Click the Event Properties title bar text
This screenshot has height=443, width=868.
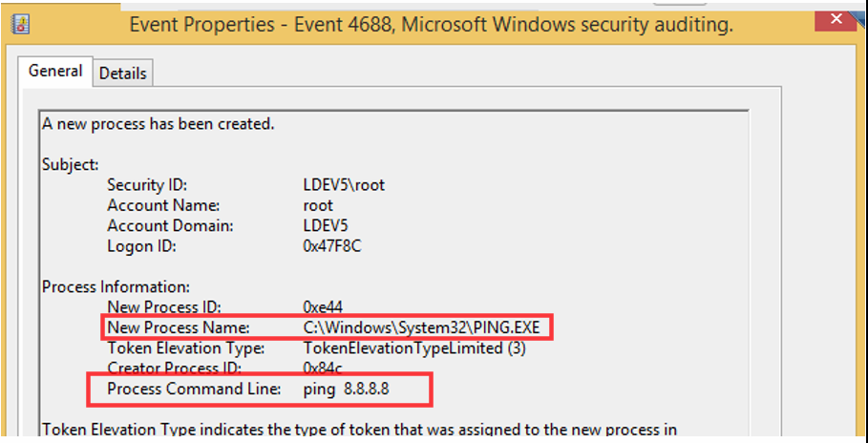(x=431, y=25)
